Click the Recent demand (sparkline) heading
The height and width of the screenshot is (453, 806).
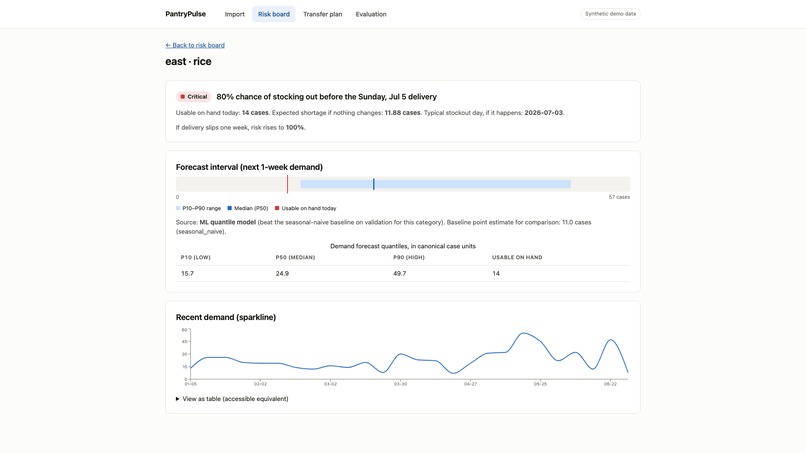pyautogui.click(x=226, y=317)
